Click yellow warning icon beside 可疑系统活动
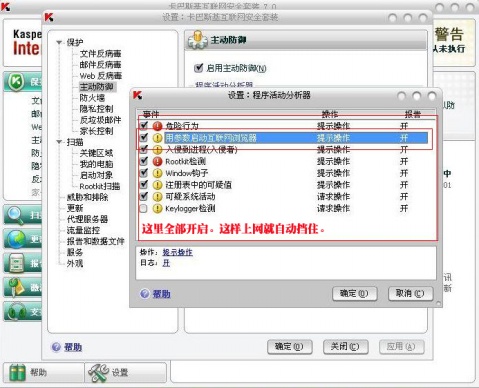This screenshot has width=479, height=388. coord(157,197)
